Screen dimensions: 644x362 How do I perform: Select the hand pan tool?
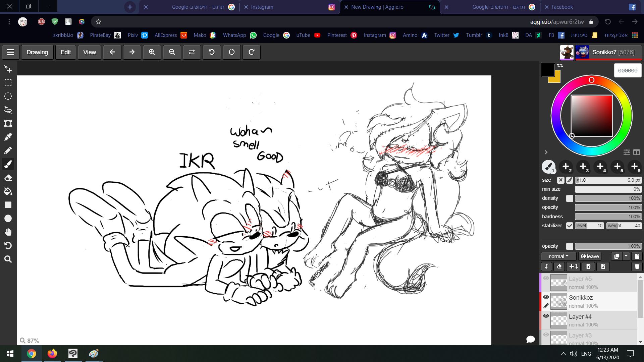click(x=8, y=232)
